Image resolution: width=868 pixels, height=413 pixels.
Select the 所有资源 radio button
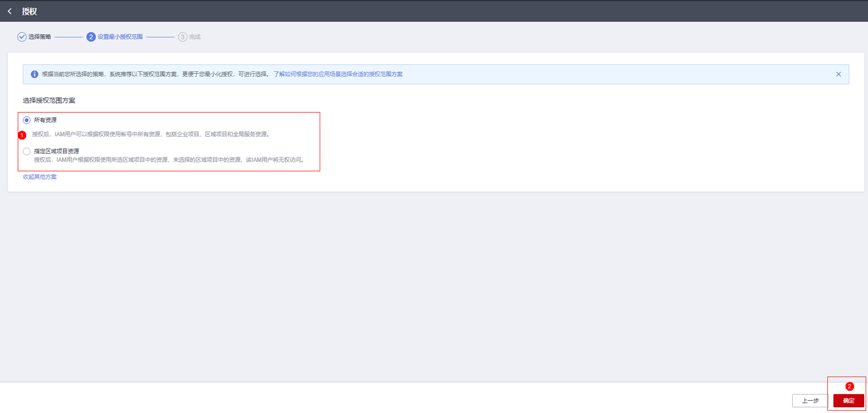coord(27,120)
